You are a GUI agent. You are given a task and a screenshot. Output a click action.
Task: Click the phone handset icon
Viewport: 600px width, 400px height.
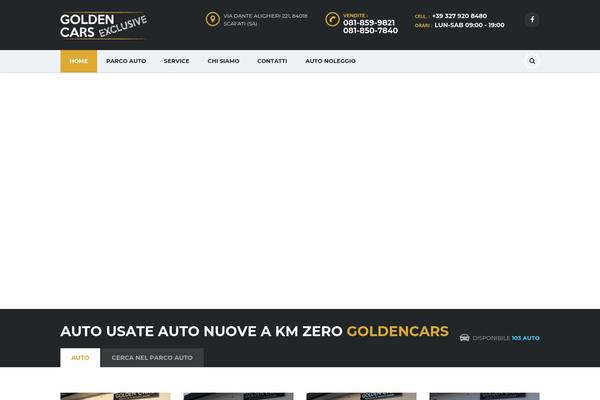coord(332,19)
